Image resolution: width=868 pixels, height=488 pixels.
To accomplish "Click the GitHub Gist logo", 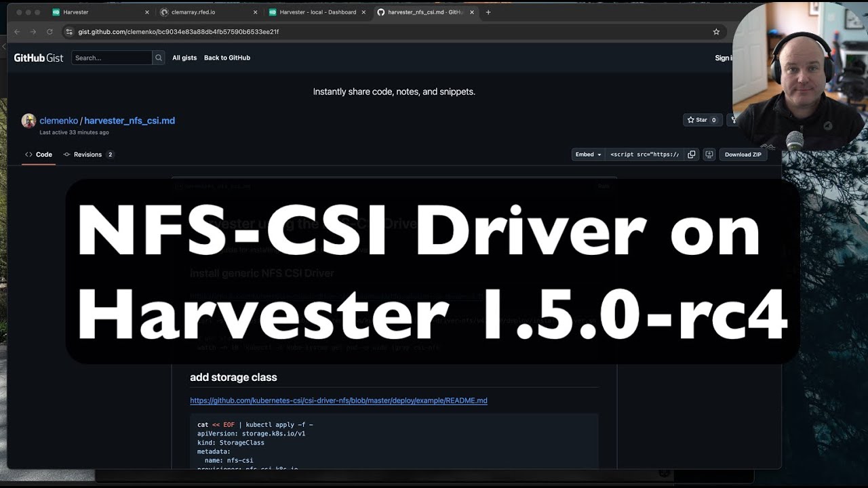I will [x=39, y=58].
